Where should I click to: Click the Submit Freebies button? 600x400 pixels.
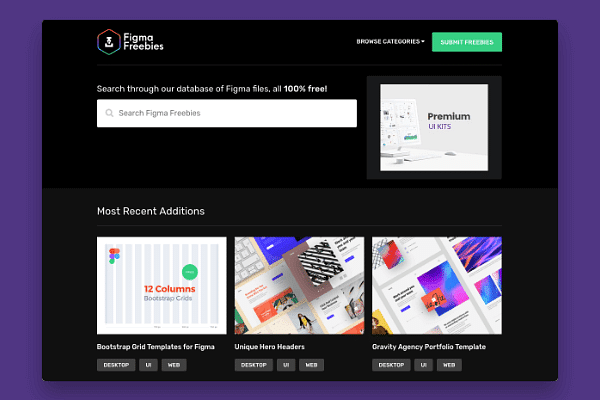[467, 42]
